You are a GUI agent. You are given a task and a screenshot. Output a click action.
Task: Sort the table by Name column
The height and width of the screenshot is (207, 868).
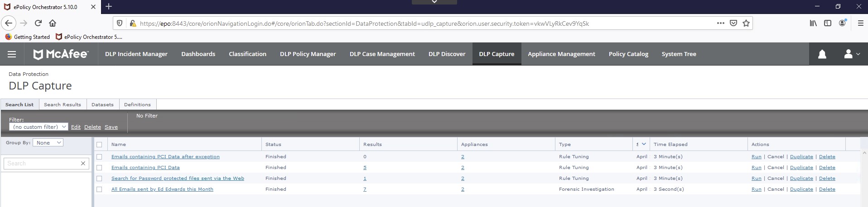click(119, 145)
